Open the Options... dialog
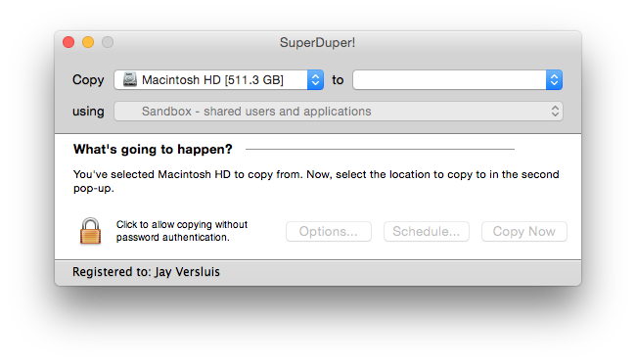 coord(329,231)
